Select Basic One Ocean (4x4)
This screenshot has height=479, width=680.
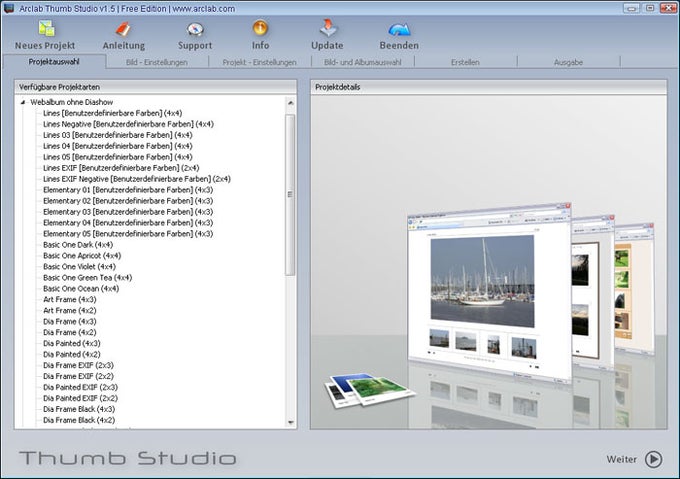pyautogui.click(x=81, y=289)
